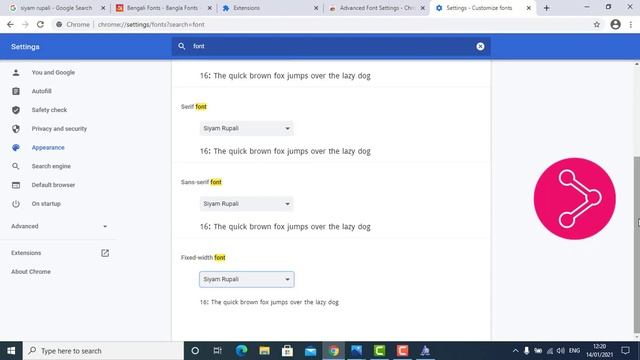
Task: Click the Windows taskbar search box
Action: point(103,351)
